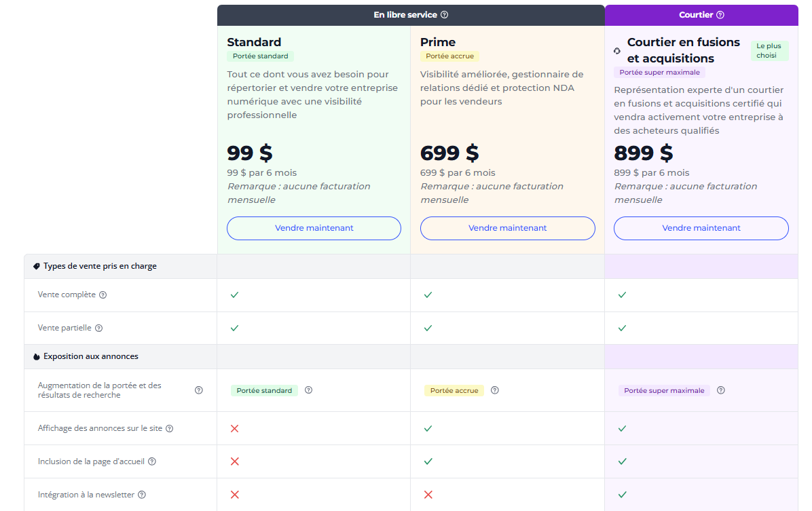Viewport: 812px width, 511px height.
Task: Click the green check for Vente complète under Standard
Action: click(x=234, y=295)
